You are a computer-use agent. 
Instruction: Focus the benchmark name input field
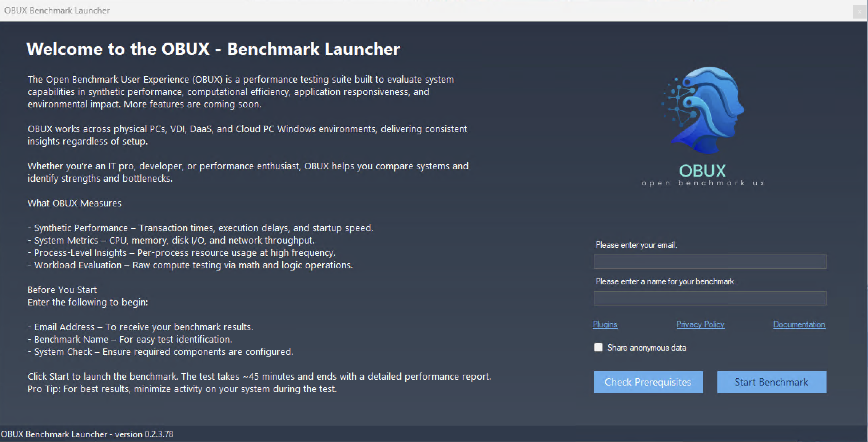tap(709, 298)
